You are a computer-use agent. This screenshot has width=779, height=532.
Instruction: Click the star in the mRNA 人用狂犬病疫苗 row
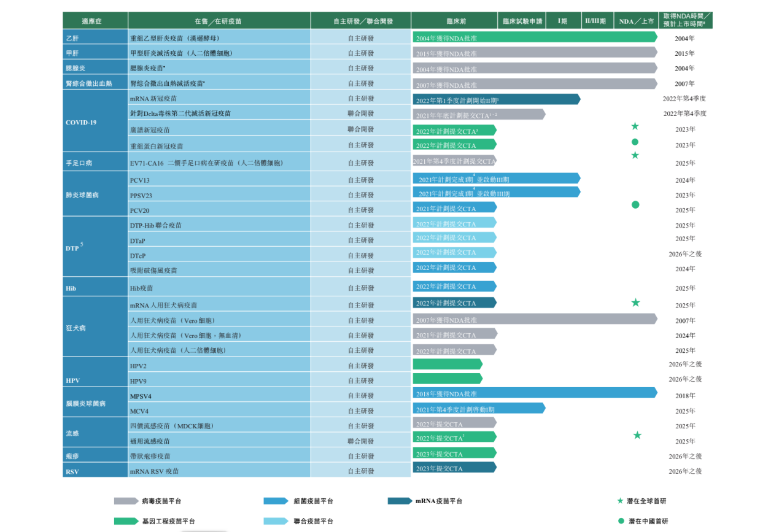(x=635, y=303)
